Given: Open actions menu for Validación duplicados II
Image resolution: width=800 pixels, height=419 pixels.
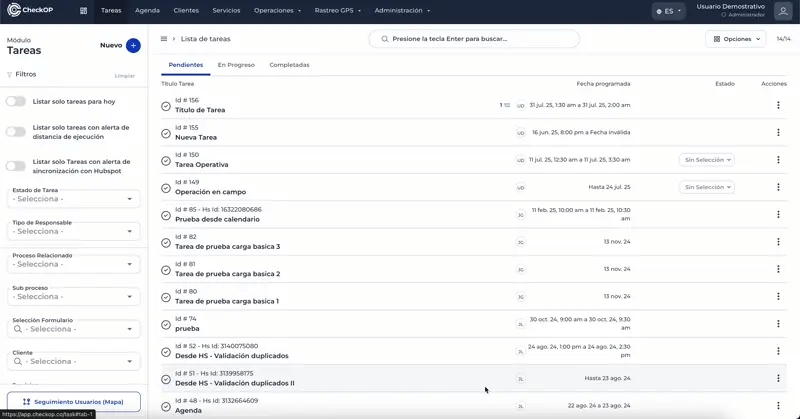Looking at the screenshot, I should pyautogui.click(x=778, y=378).
